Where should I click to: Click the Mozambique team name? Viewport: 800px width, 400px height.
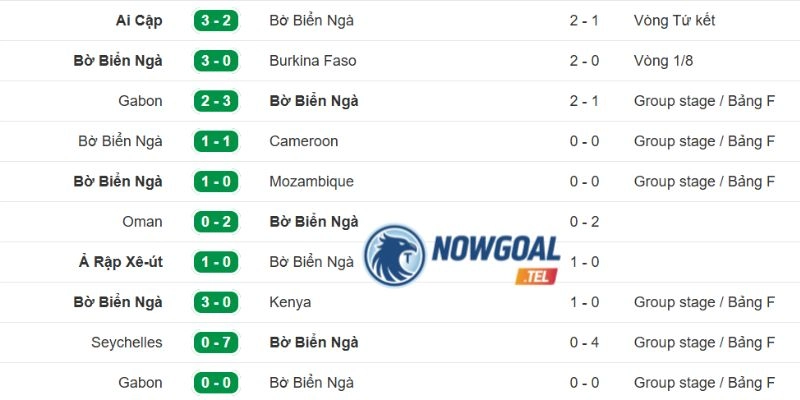[x=311, y=182]
